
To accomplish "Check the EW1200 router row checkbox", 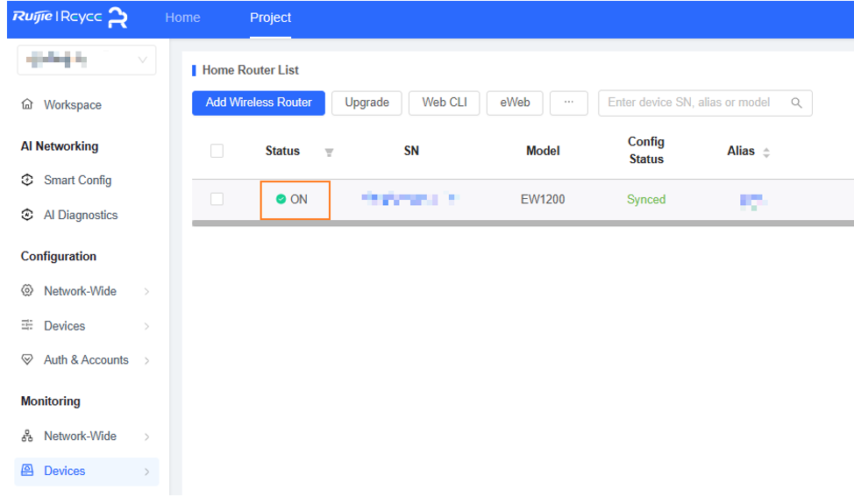I will tap(217, 200).
